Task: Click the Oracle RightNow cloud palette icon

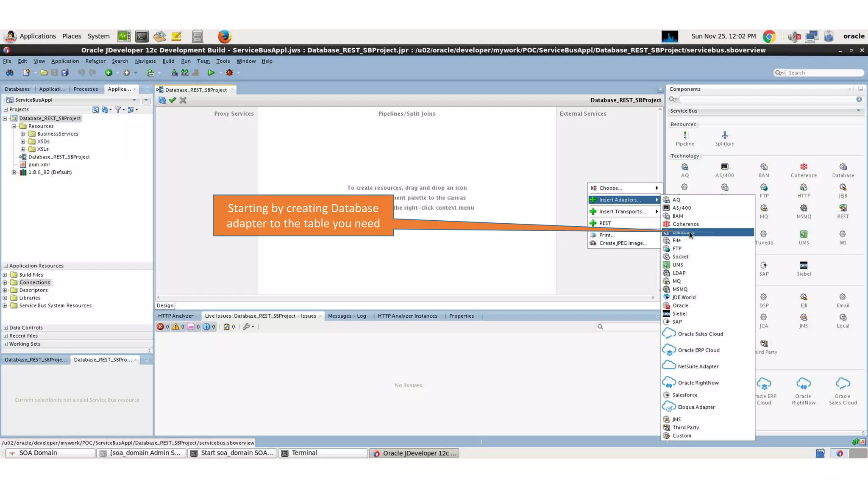Action: pyautogui.click(x=803, y=384)
